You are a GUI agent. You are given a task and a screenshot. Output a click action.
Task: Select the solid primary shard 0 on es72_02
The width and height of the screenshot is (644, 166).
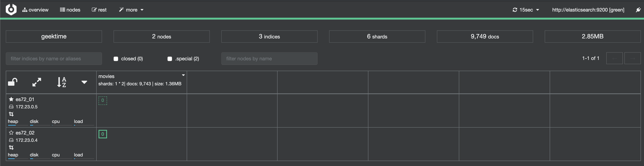point(103,134)
